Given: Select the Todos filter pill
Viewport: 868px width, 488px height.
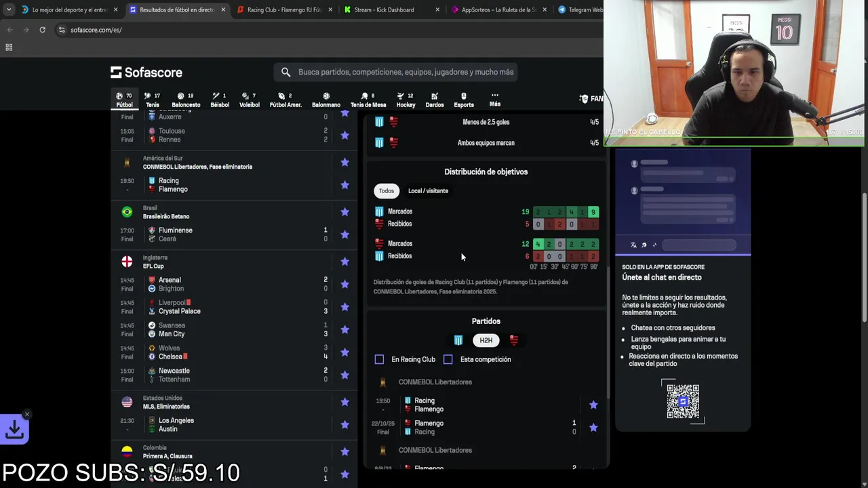Looking at the screenshot, I should tap(387, 191).
